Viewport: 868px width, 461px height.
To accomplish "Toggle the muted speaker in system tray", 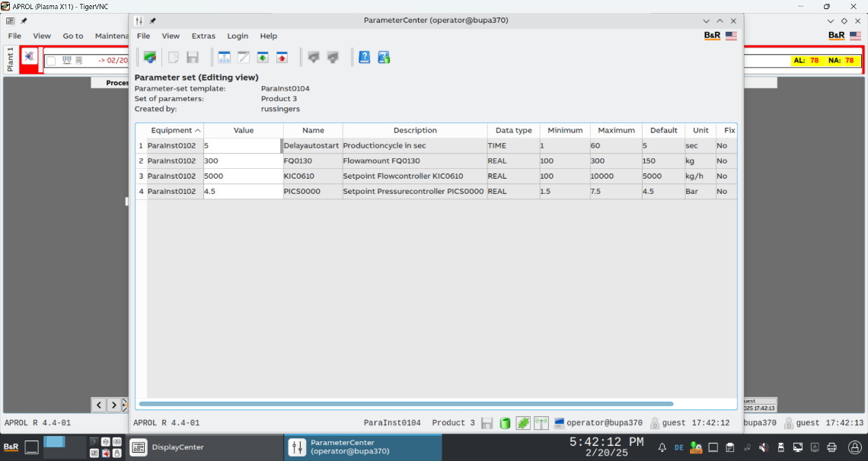I will coord(763,447).
